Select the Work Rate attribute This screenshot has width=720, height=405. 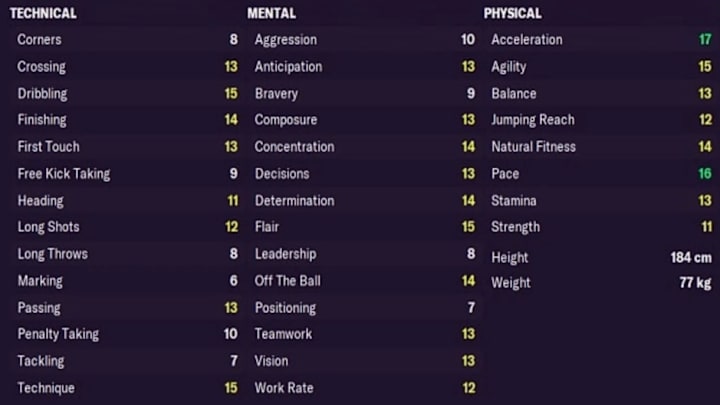click(365, 388)
